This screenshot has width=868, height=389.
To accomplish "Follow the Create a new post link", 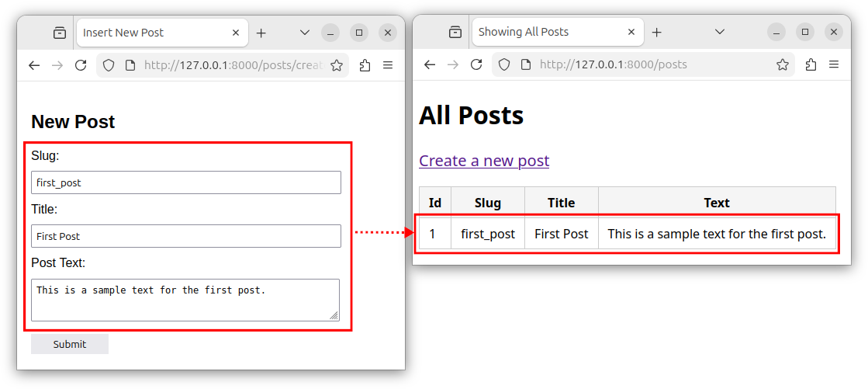I will pos(484,161).
